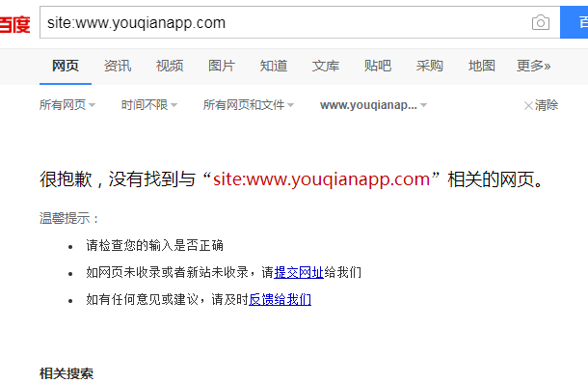The height and width of the screenshot is (384, 588).
Task: Open the 知道 tab
Action: (274, 66)
